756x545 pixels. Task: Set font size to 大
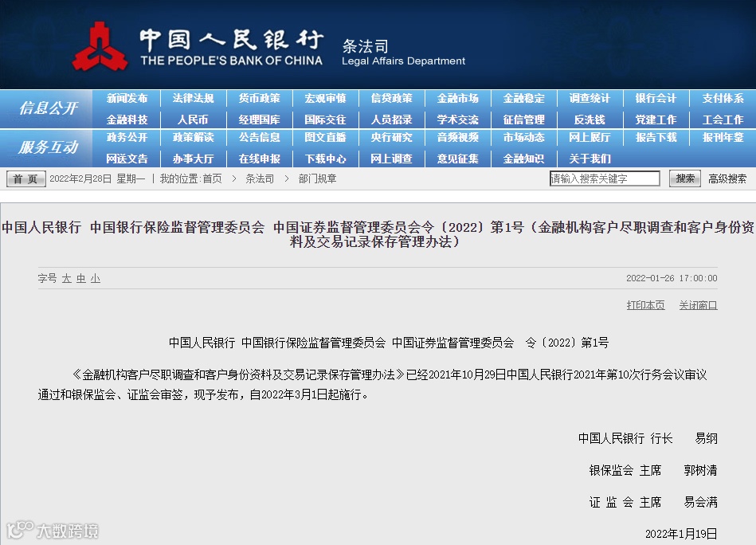click(67, 279)
